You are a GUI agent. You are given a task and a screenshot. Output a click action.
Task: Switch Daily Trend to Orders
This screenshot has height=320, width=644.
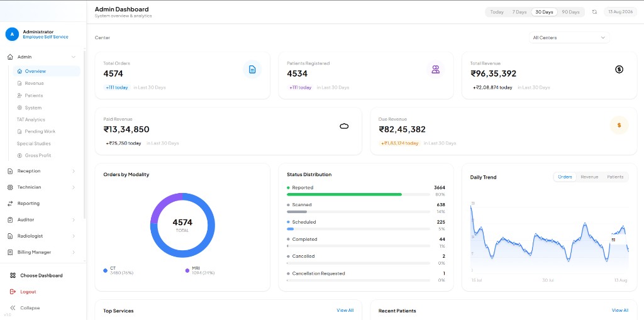pyautogui.click(x=565, y=177)
